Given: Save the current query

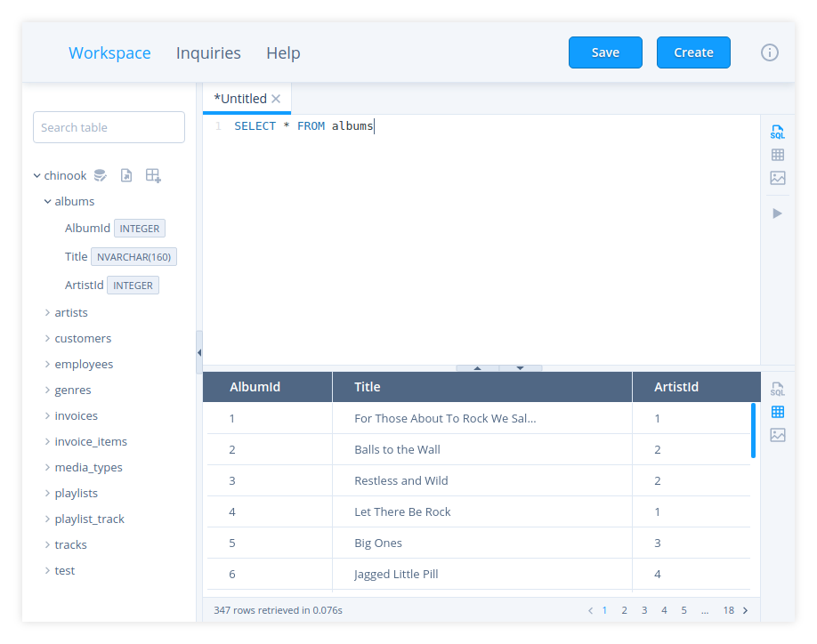Looking at the screenshot, I should tap(605, 52).
